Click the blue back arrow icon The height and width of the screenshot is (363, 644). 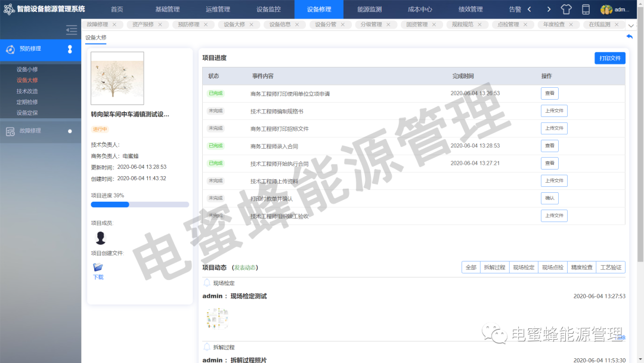tap(629, 36)
